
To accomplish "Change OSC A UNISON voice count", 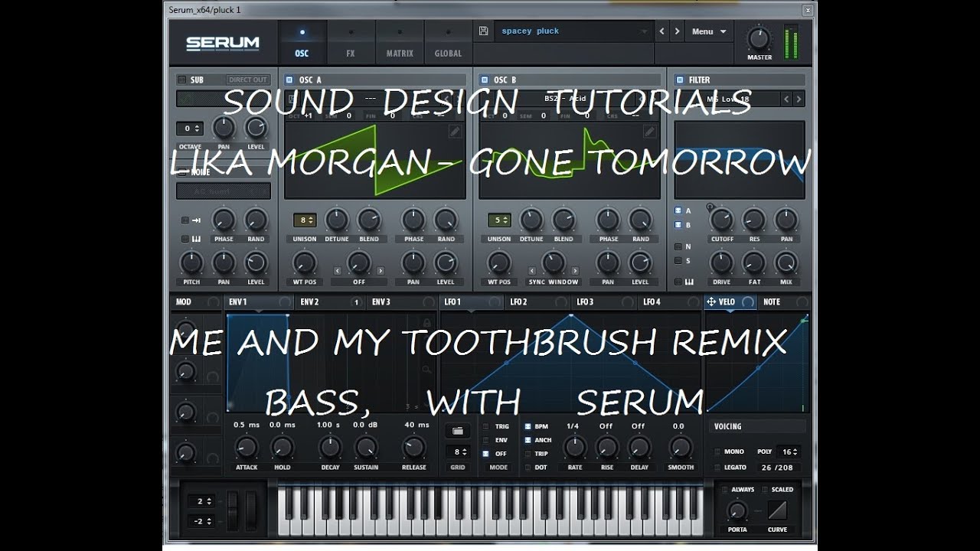I will pos(305,220).
